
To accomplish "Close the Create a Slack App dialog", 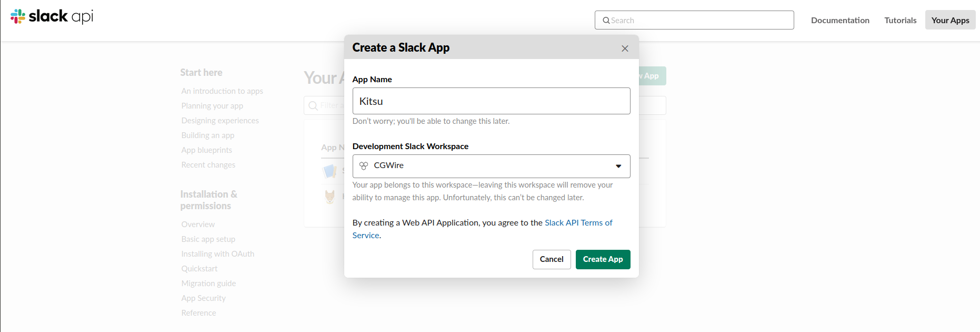I will tap(625, 48).
